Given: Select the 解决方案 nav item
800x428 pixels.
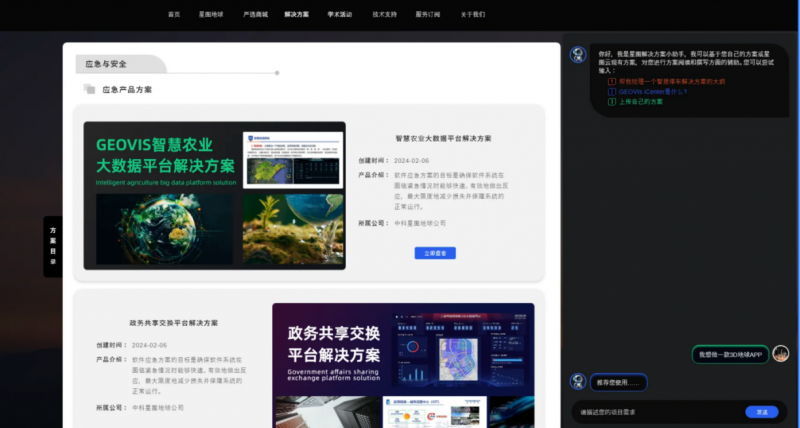Looking at the screenshot, I should tap(296, 15).
